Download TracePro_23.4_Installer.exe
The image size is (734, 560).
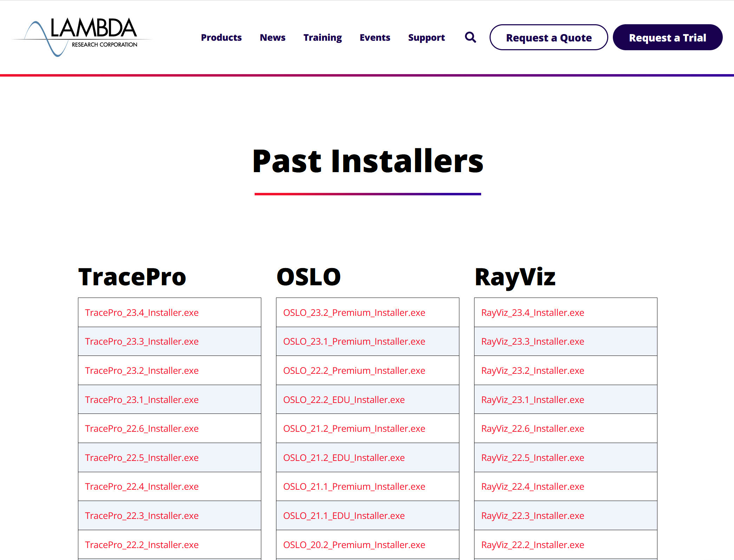tap(142, 312)
